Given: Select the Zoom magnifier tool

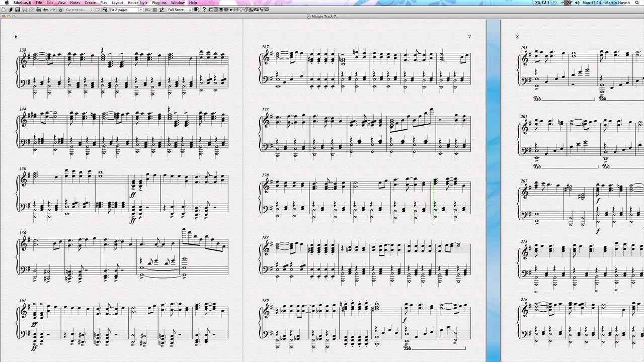Looking at the screenshot, I should (105, 10).
